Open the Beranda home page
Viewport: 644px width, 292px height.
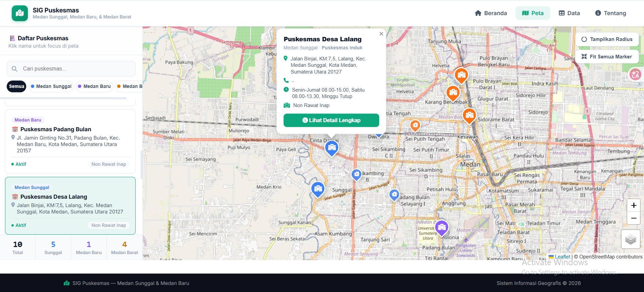point(491,13)
